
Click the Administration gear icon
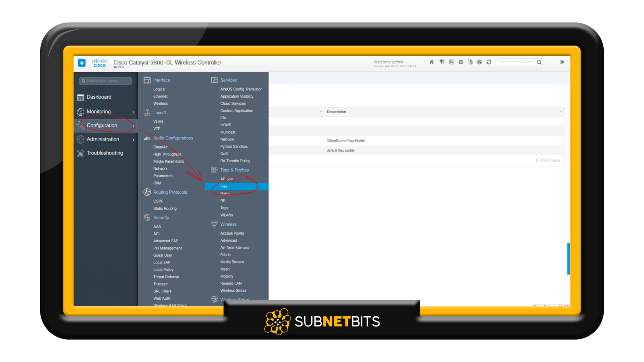(80, 139)
